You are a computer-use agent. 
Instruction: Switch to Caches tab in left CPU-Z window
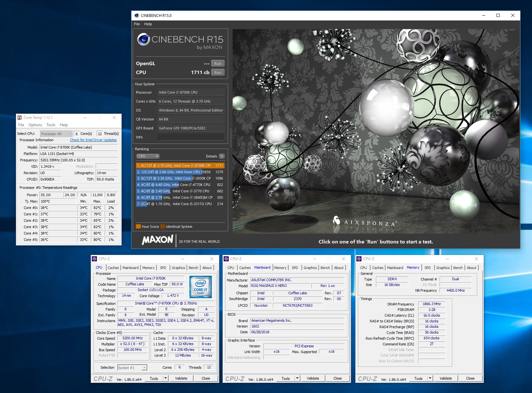pyautogui.click(x=113, y=268)
